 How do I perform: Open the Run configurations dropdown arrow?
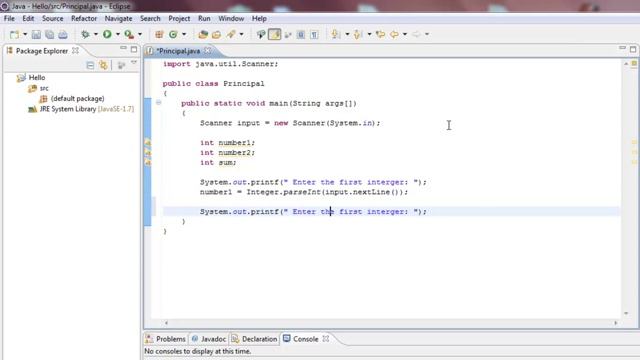pos(118,35)
